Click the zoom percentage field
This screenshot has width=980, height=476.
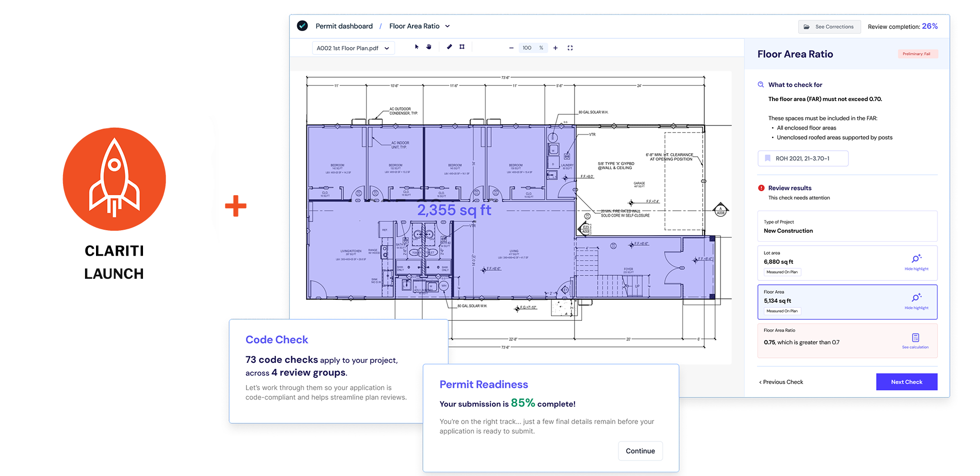(x=527, y=48)
